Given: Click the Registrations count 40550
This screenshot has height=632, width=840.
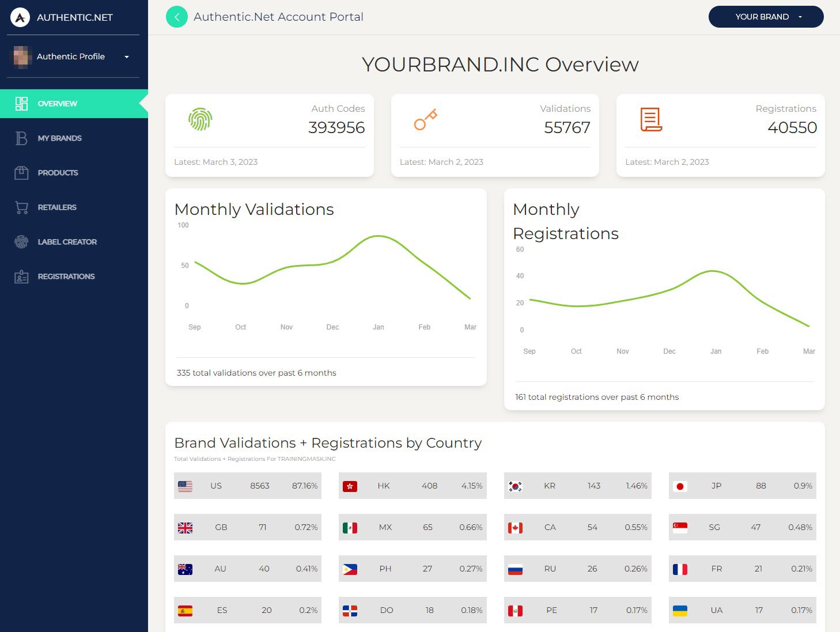Looking at the screenshot, I should click(x=792, y=127).
